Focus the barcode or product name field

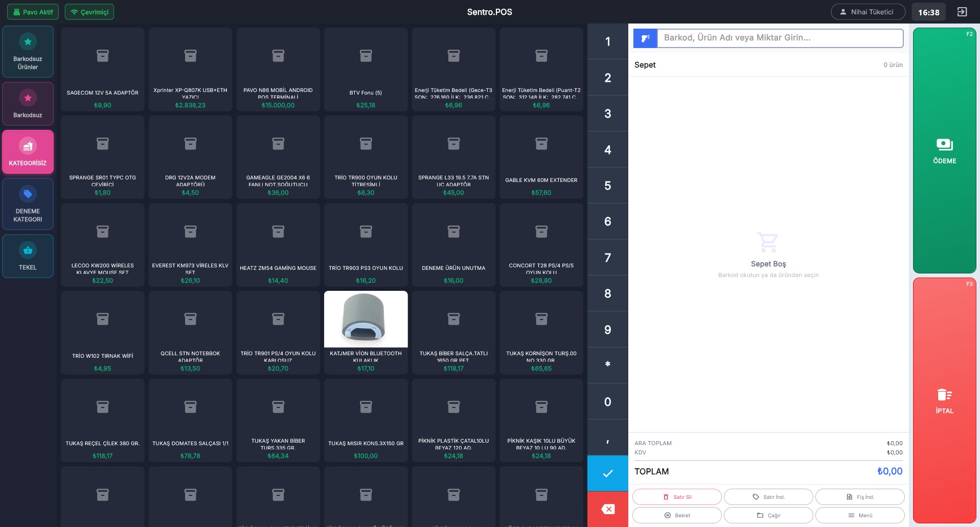[780, 38]
